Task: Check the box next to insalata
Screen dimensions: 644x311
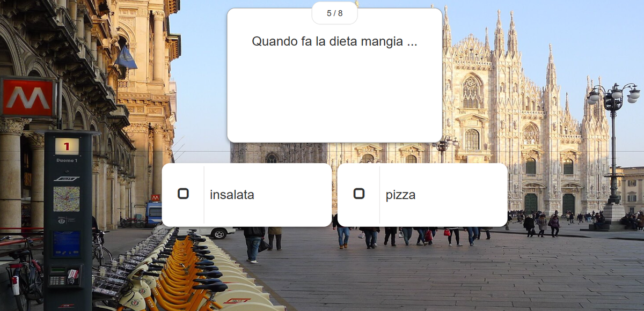Action: [x=183, y=194]
